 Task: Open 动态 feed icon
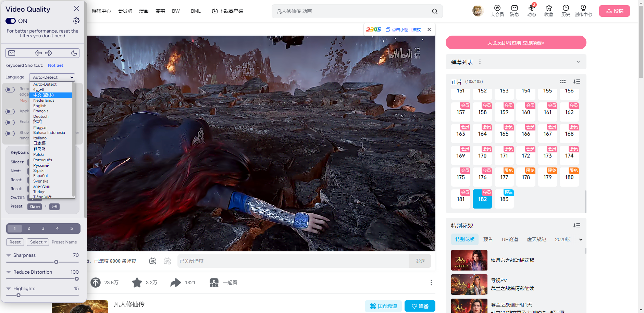pyautogui.click(x=531, y=11)
